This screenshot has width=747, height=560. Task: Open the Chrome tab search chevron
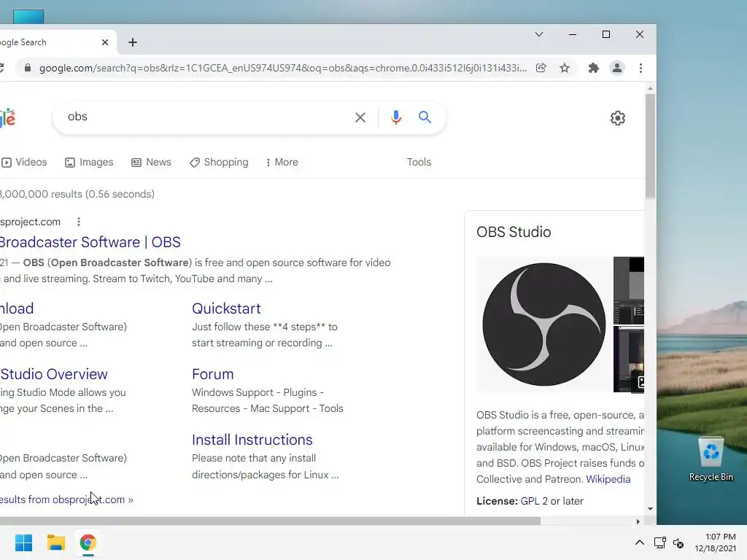539,34
